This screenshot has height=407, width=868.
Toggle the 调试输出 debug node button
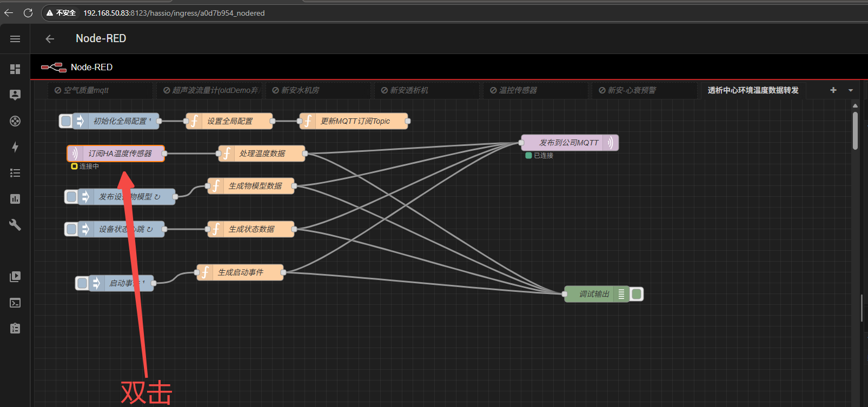click(x=637, y=294)
